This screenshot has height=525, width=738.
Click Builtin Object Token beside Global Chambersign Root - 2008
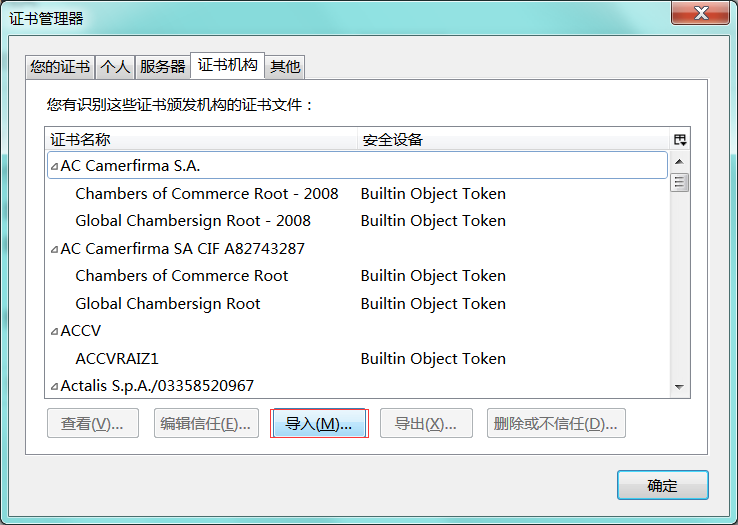point(433,221)
